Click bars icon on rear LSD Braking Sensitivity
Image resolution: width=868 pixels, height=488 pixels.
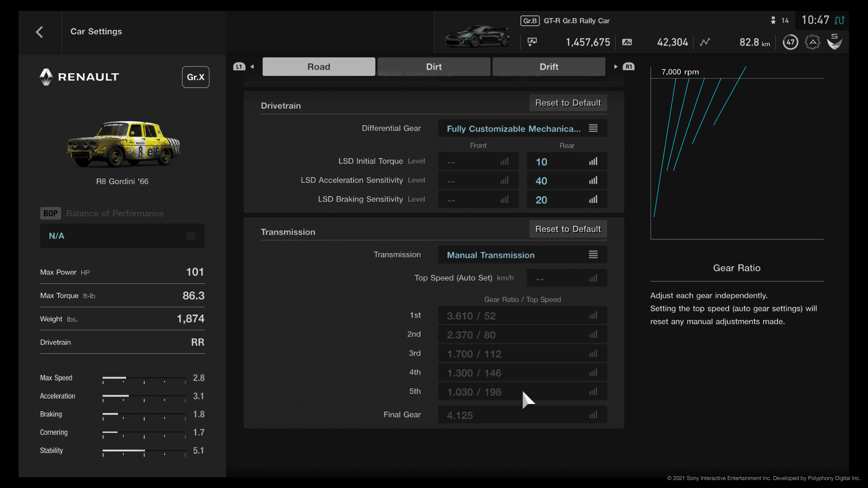593,199
